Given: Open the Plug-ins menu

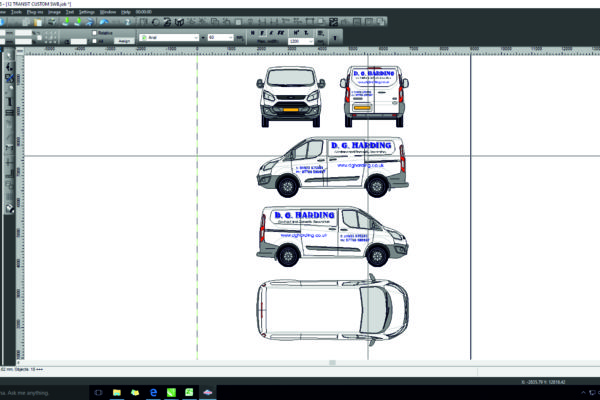Looking at the screenshot, I should pos(35,12).
